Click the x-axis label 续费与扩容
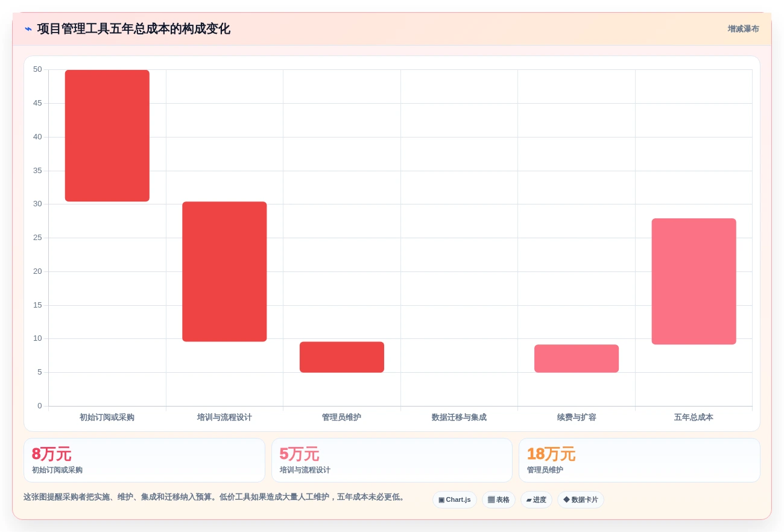This screenshot has width=784, height=532. coord(577,417)
